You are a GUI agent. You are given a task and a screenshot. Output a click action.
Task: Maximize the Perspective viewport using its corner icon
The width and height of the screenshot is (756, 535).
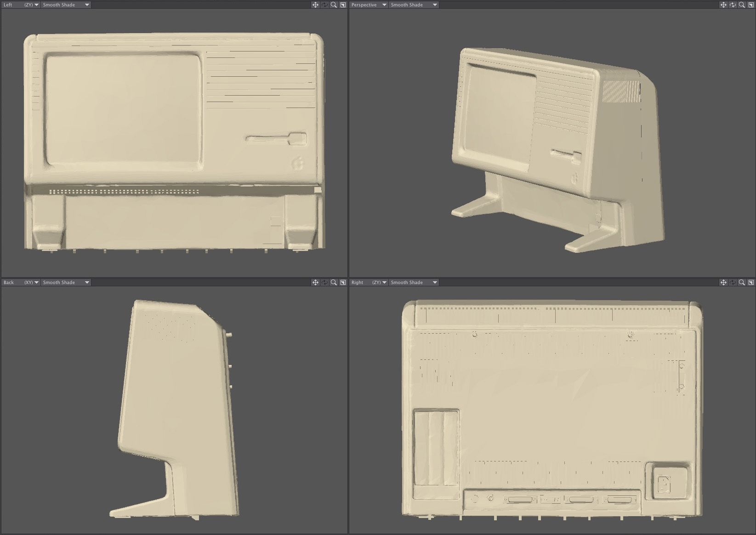[x=751, y=5]
